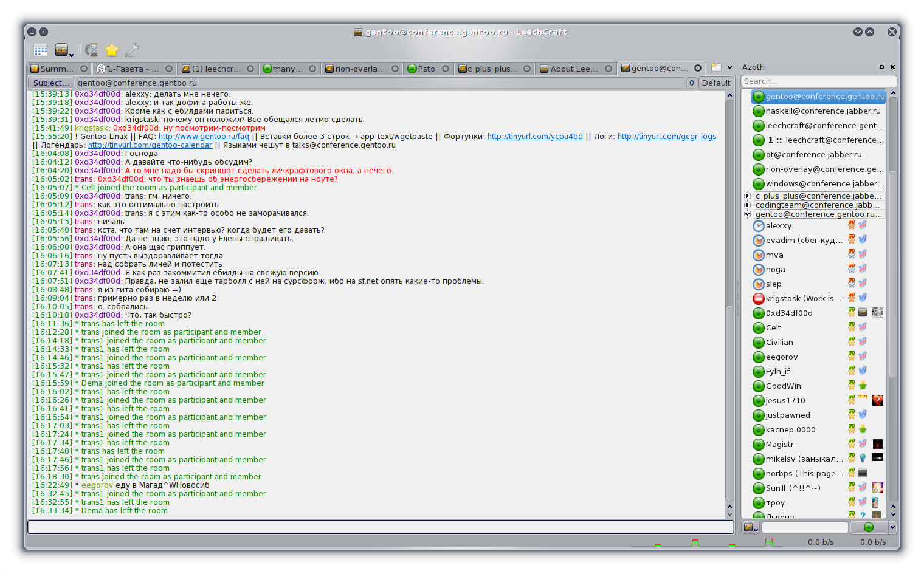The width and height of the screenshot is (924, 574).
Task: Open the status dropdown arrow beside the green status button
Action: 892,527
